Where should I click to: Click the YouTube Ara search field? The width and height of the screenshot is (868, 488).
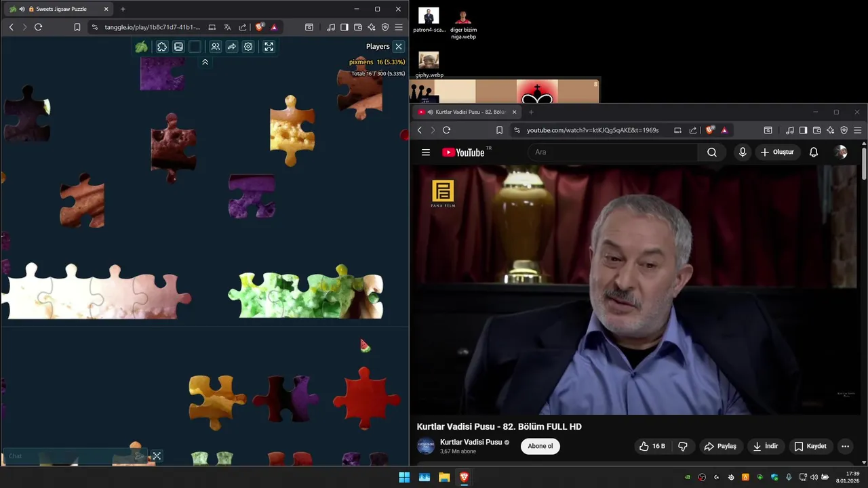(x=612, y=152)
